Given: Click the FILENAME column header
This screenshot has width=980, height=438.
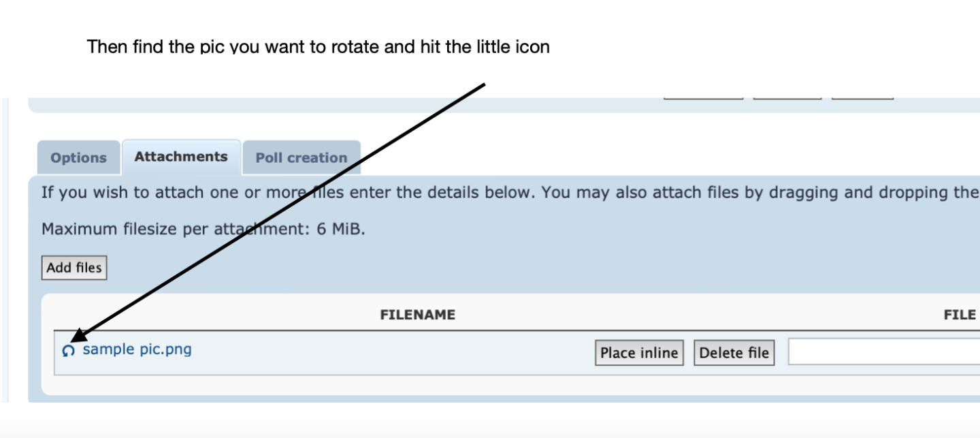Looking at the screenshot, I should (417, 315).
